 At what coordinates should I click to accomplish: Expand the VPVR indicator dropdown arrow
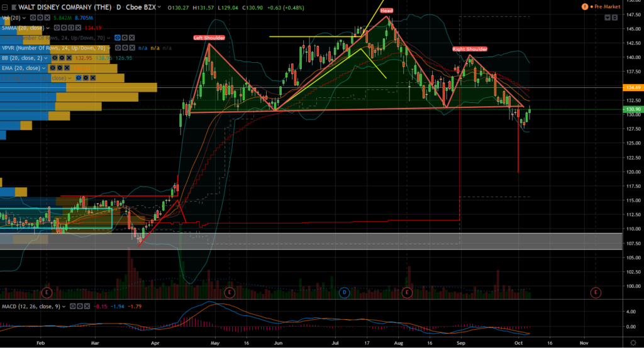(x=109, y=48)
